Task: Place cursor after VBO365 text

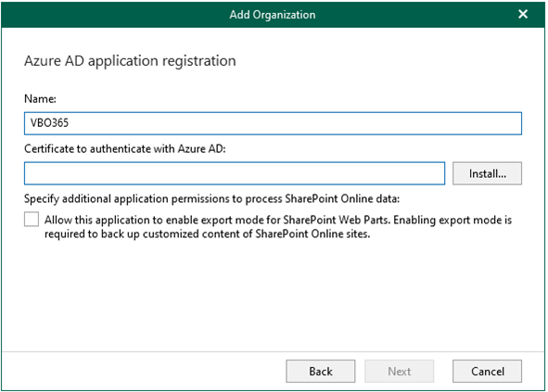Action: click(70, 123)
